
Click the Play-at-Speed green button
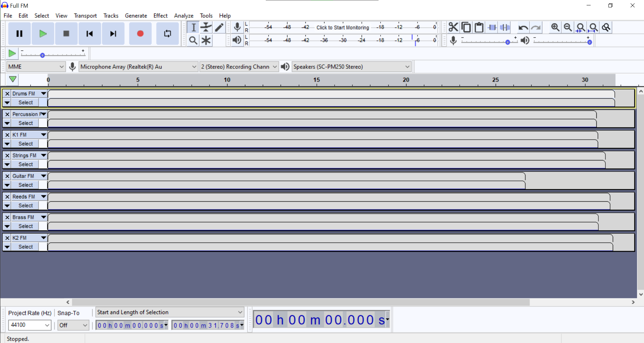[12, 53]
